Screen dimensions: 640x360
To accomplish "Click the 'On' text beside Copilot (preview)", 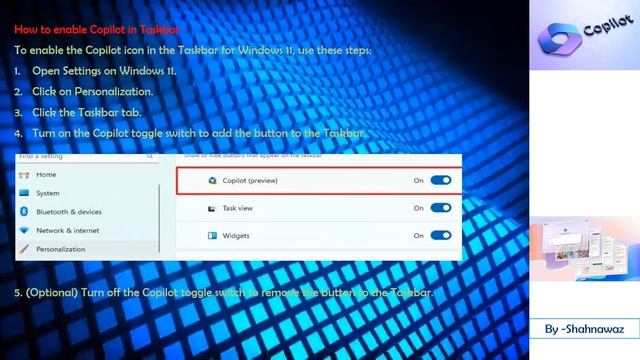I will [418, 180].
